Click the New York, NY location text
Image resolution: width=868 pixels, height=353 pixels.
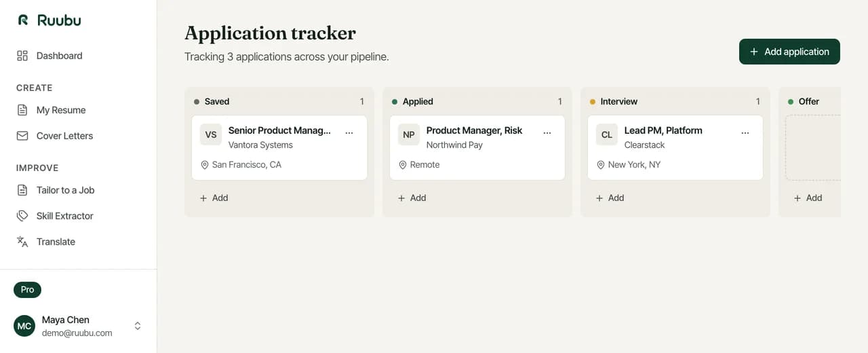click(x=634, y=165)
